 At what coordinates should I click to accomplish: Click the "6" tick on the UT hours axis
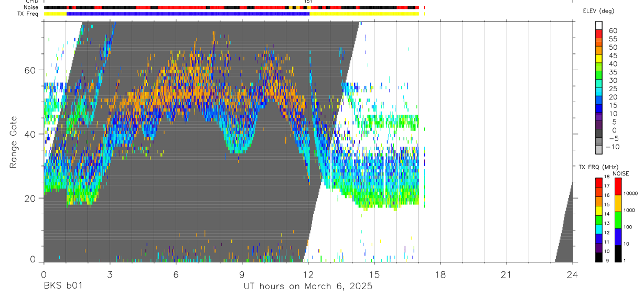point(176,274)
